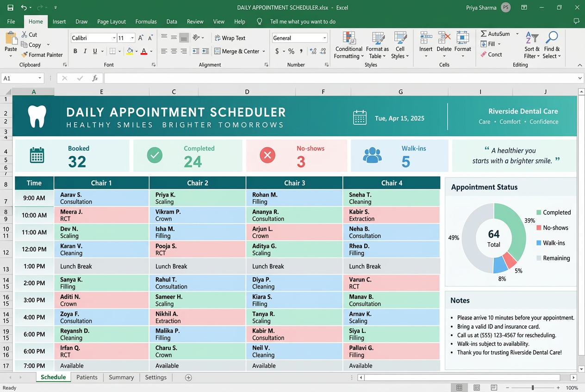Click the Cell Styles icon

click(400, 38)
